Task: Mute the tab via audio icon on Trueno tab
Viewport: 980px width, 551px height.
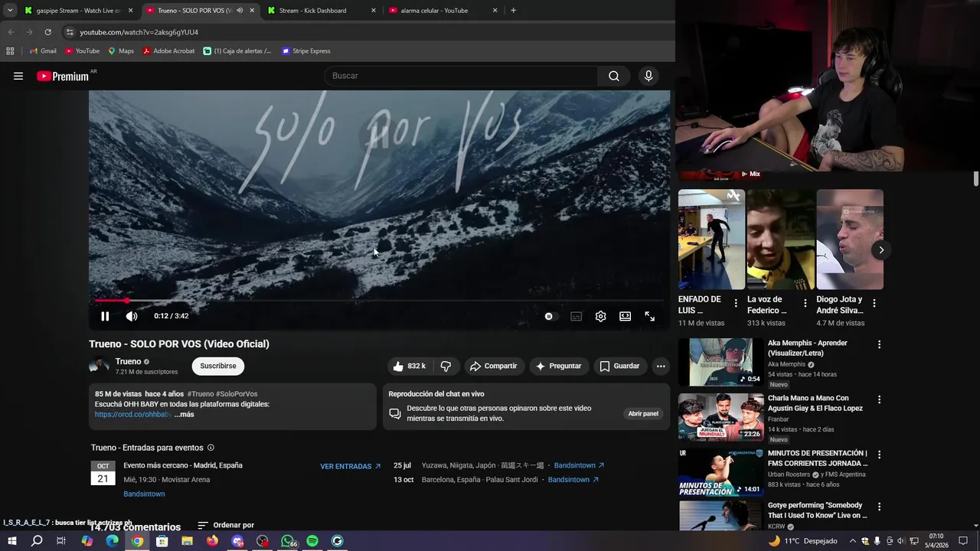Action: (240, 11)
